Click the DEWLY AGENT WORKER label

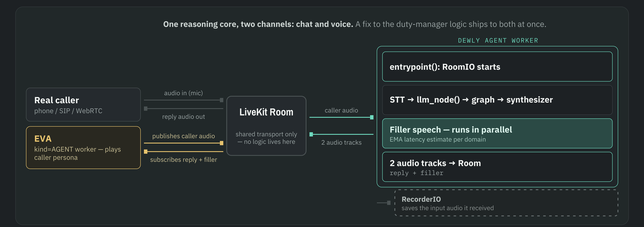[x=498, y=41]
